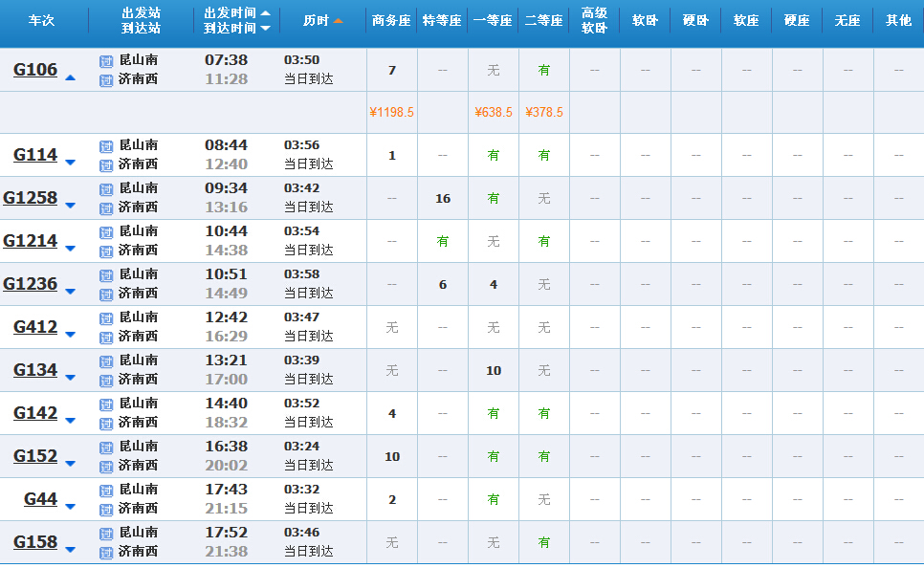Click the arrival station icon for G44
Image resolution: width=924 pixels, height=568 pixels.
click(106, 510)
